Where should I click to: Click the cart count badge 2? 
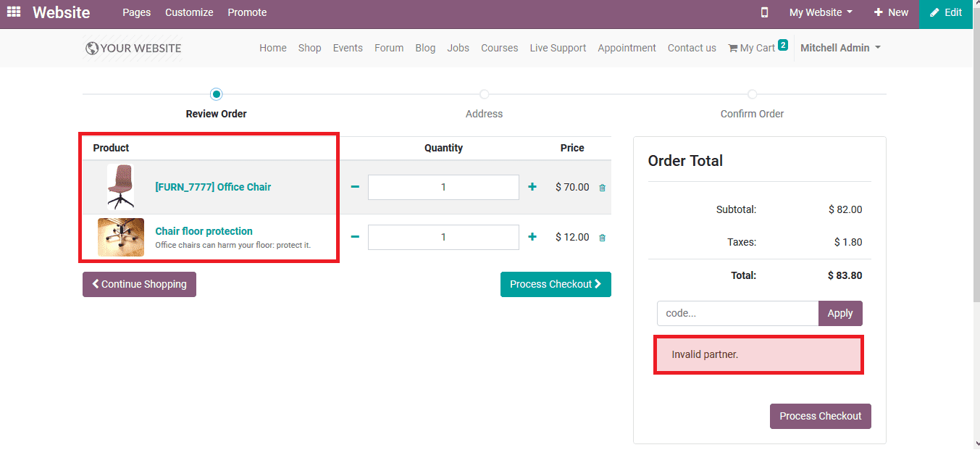tap(783, 45)
